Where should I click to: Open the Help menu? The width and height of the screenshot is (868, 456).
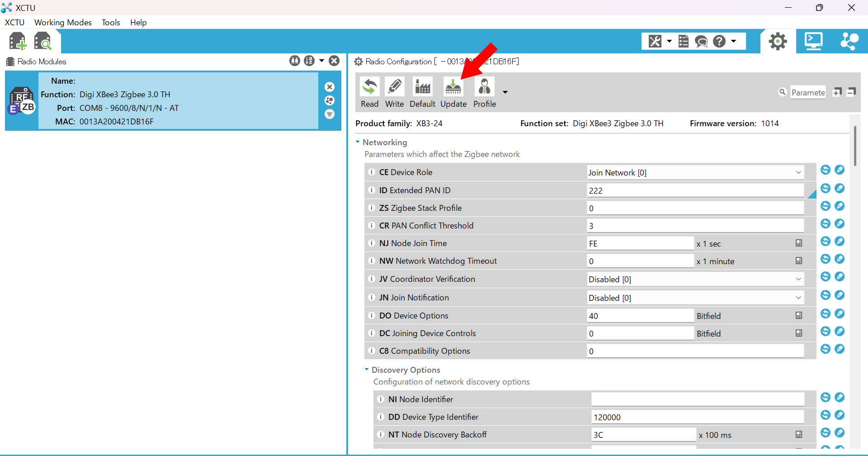(138, 22)
